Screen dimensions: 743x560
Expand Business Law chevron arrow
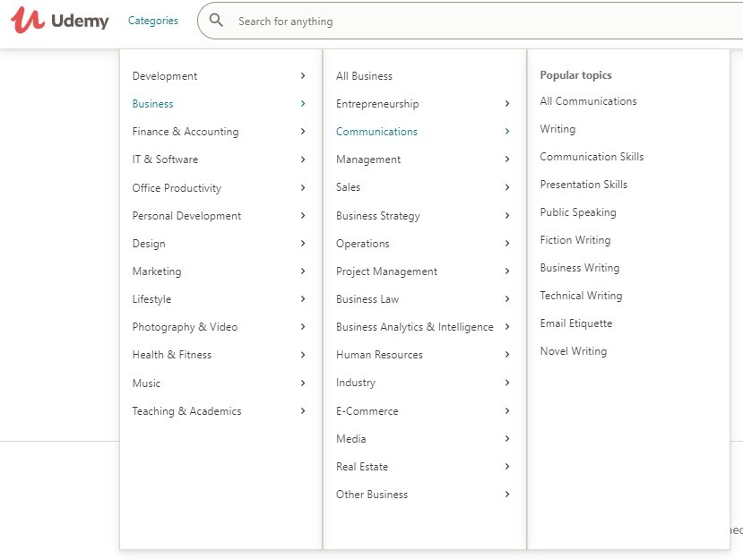click(x=507, y=299)
